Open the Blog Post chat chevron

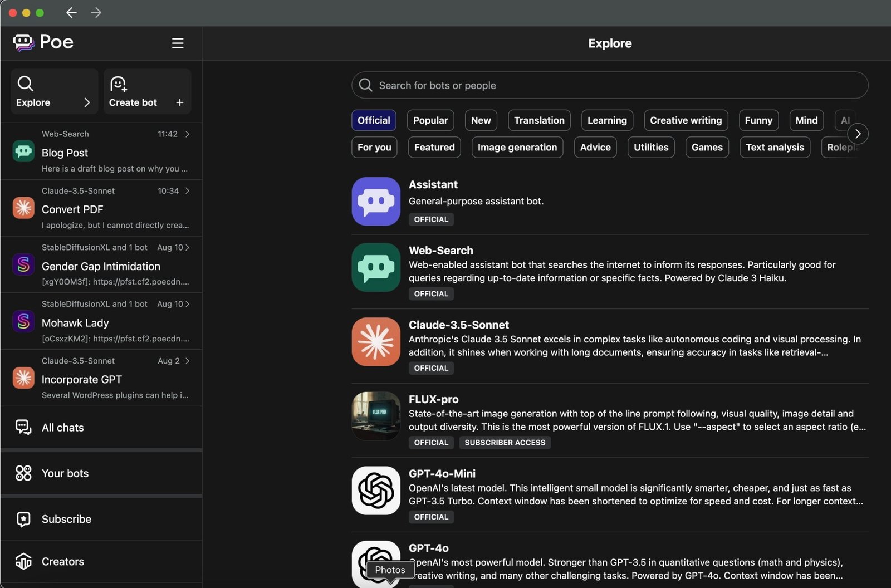[187, 134]
